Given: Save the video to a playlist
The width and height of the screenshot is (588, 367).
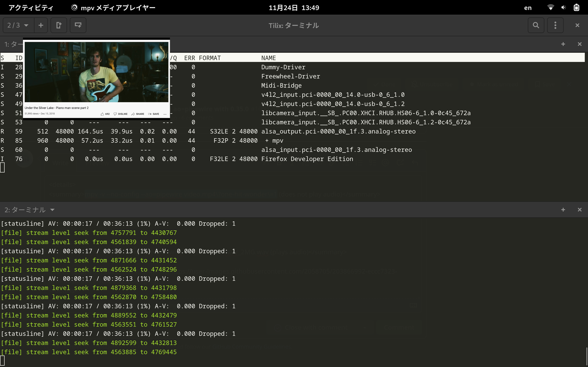Looking at the screenshot, I should coord(154,114).
